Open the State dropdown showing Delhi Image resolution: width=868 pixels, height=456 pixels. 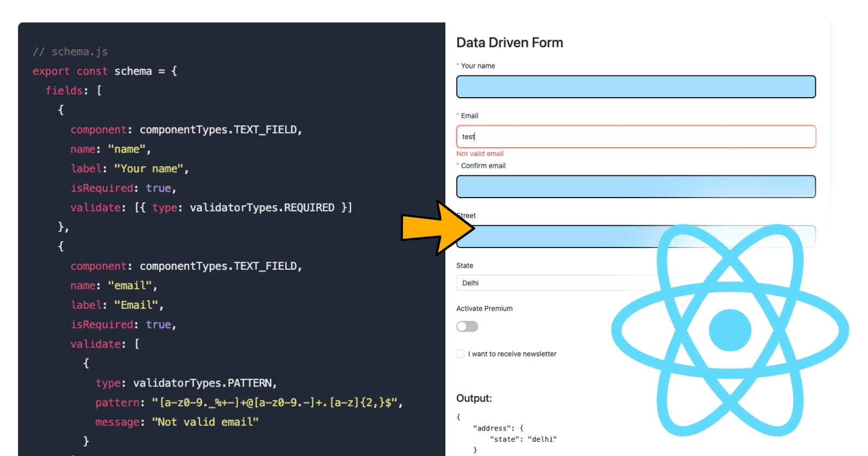(x=553, y=283)
